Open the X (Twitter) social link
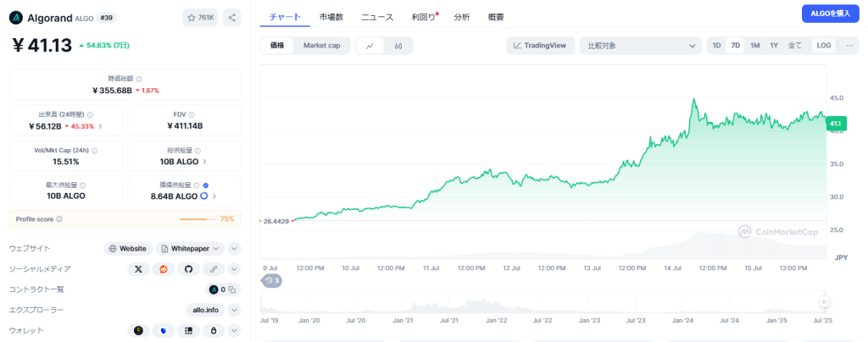 (x=138, y=269)
